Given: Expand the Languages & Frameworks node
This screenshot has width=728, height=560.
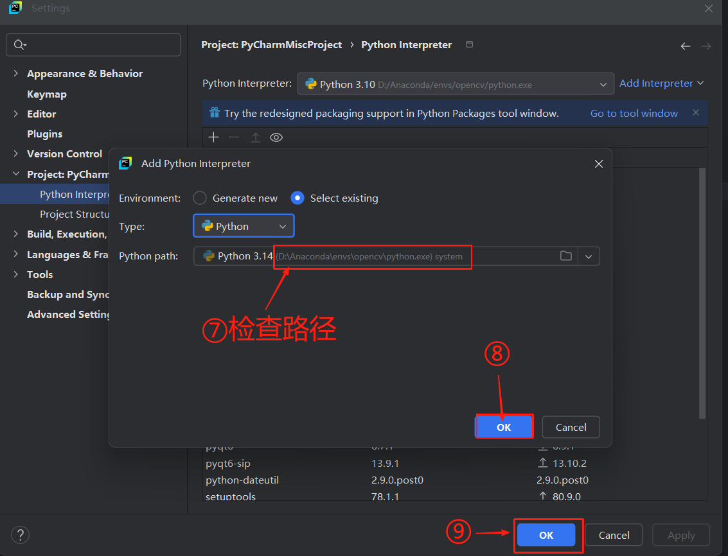Looking at the screenshot, I should point(16,254).
